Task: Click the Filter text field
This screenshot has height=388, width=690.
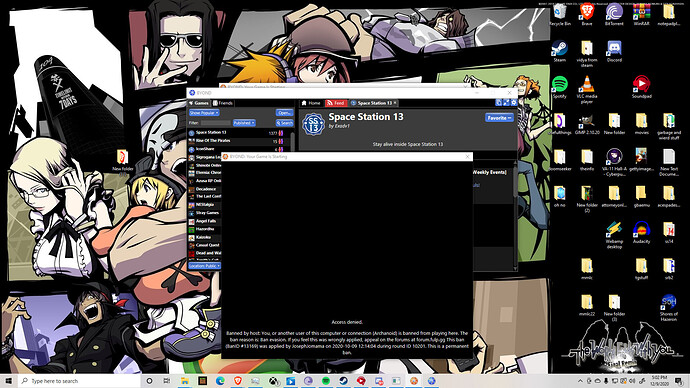Action: 215,123
